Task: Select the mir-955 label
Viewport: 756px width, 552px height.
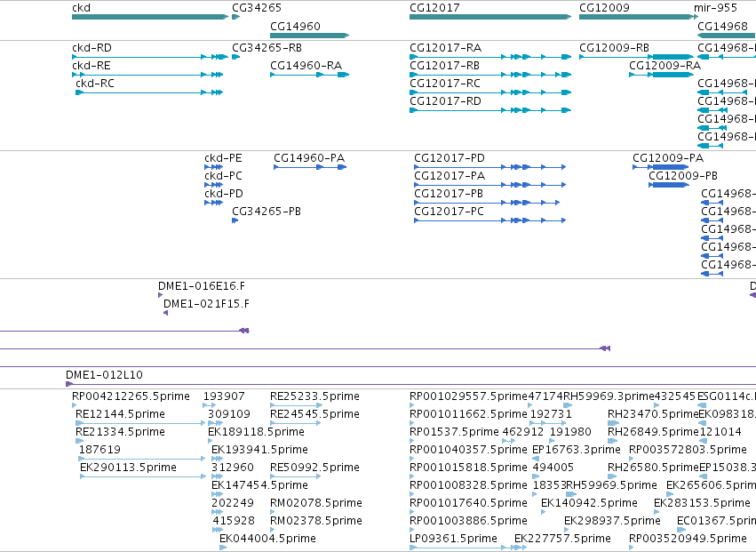Action: (x=715, y=8)
